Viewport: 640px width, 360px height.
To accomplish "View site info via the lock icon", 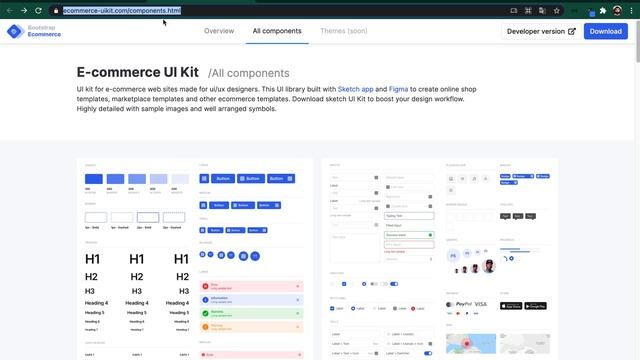I will [x=56, y=11].
